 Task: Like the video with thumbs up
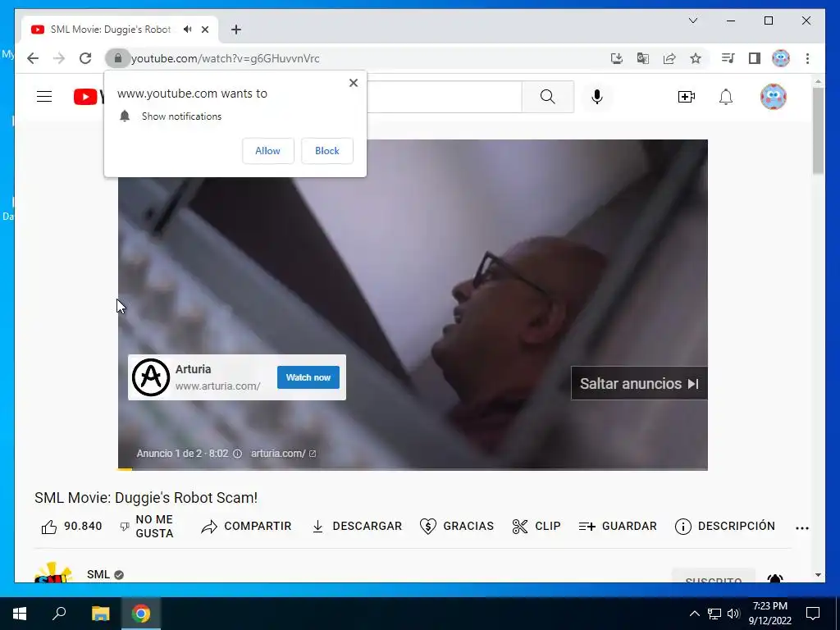[71, 527]
